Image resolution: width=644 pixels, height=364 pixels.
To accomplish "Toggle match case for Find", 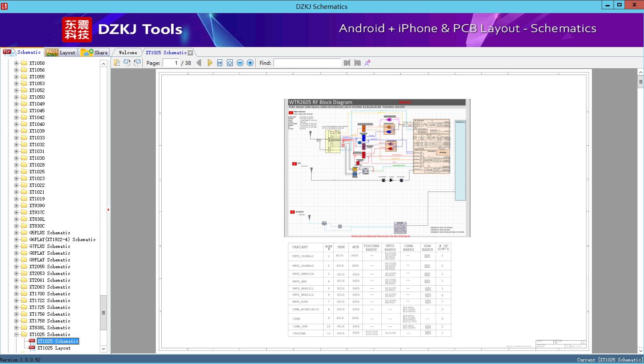I will point(368,63).
